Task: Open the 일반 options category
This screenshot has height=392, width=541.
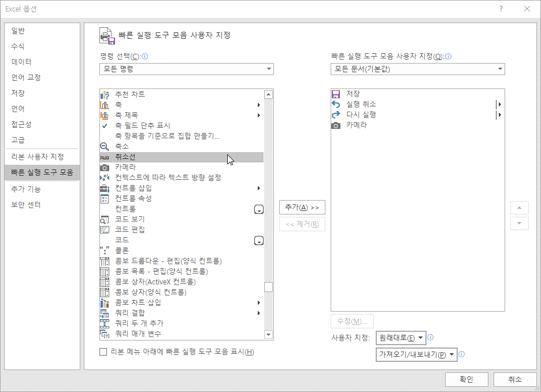Action: 42,31
